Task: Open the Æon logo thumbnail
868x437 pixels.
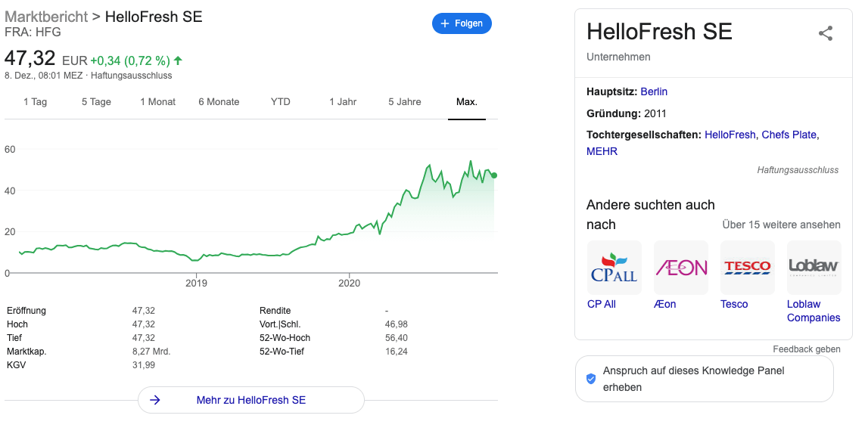Action: tap(680, 268)
